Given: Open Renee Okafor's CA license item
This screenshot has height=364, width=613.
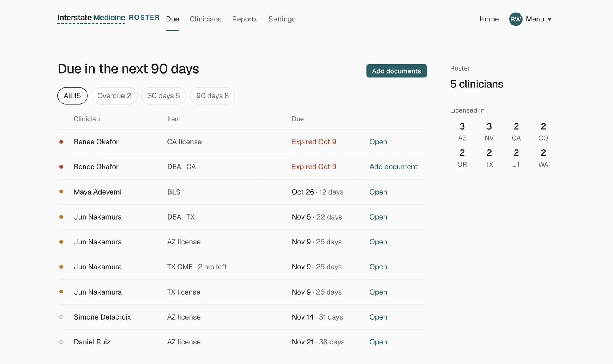Looking at the screenshot, I should point(378,142).
